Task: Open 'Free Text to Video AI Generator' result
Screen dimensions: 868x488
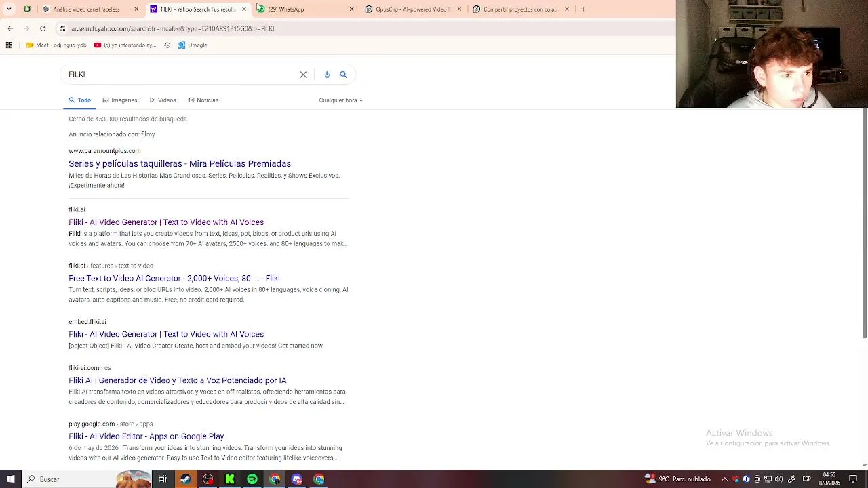Action: tap(174, 279)
